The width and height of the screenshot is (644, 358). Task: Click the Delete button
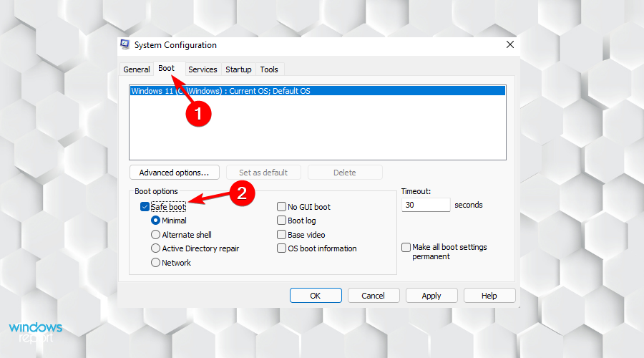pyautogui.click(x=345, y=173)
